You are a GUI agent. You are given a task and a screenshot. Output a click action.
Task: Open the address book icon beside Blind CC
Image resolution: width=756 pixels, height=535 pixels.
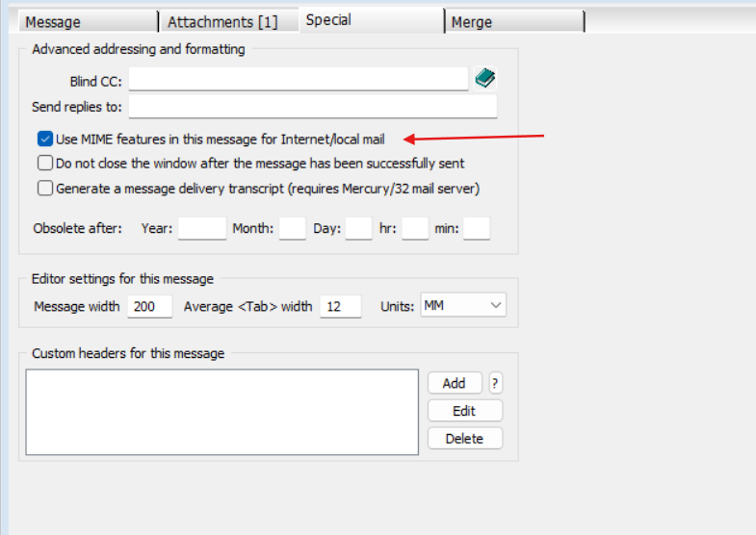[x=484, y=78]
